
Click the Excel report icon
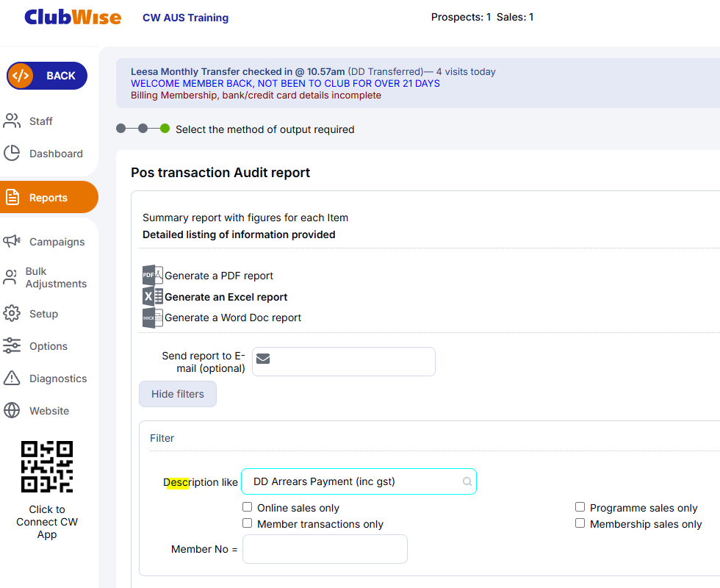[x=153, y=296]
